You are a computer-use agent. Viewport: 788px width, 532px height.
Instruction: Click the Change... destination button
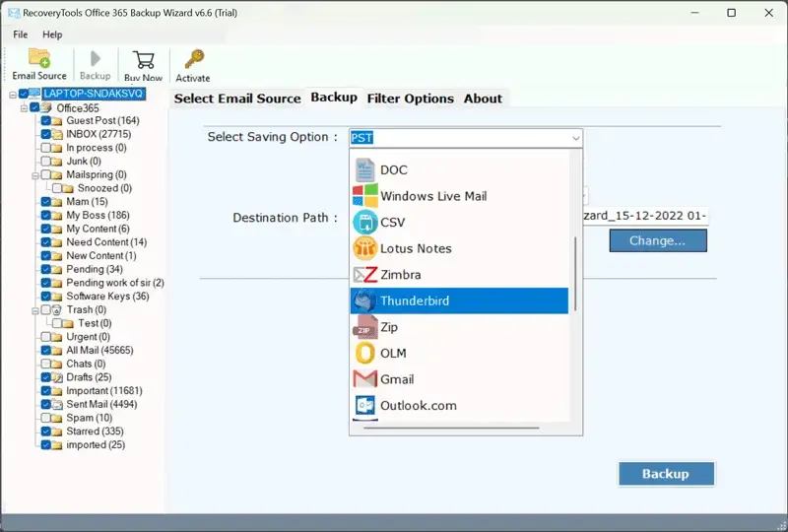657,240
